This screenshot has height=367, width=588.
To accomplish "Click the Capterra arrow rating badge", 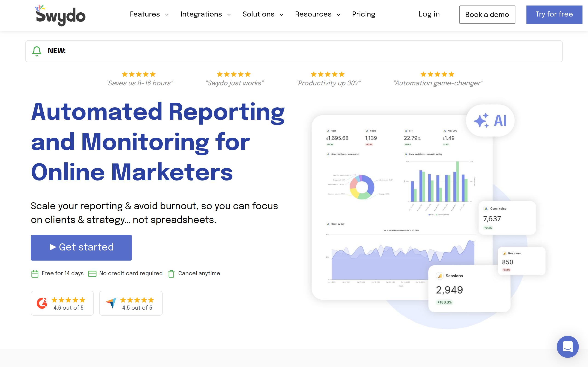I will (x=131, y=303).
